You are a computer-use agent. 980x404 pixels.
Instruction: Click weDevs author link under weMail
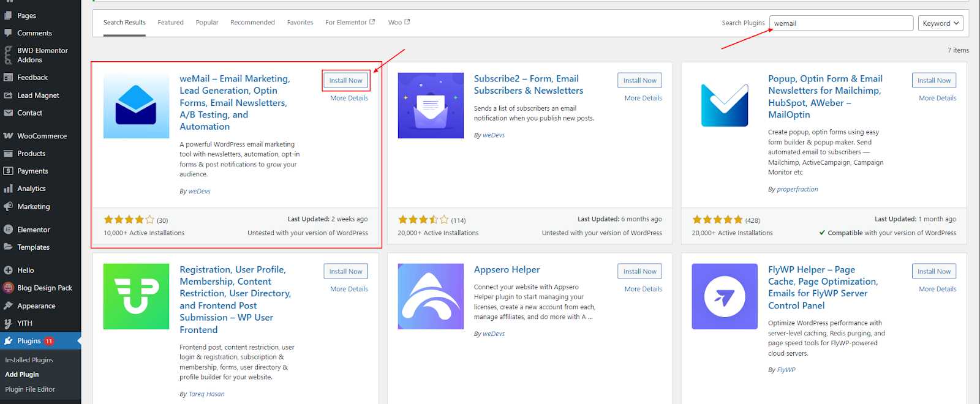200,192
